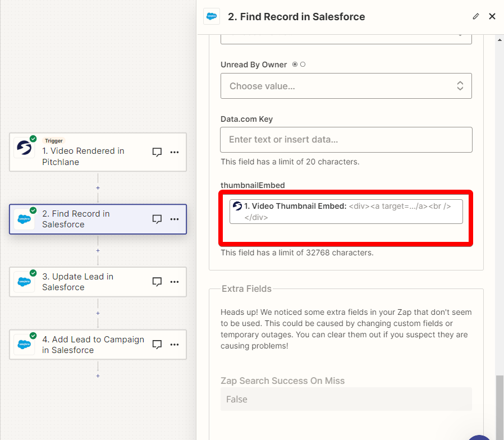Click Salesforce icon on Update Lead step
504x440 pixels.
tap(25, 282)
